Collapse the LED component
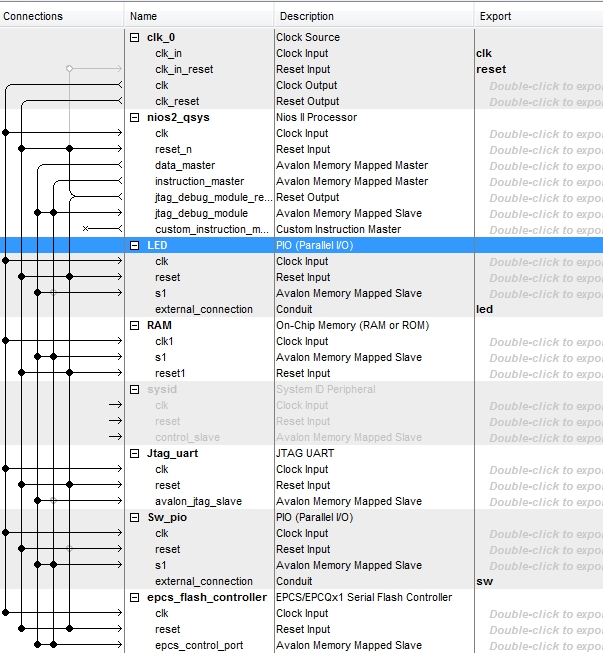The height and width of the screenshot is (654, 603). point(134,245)
